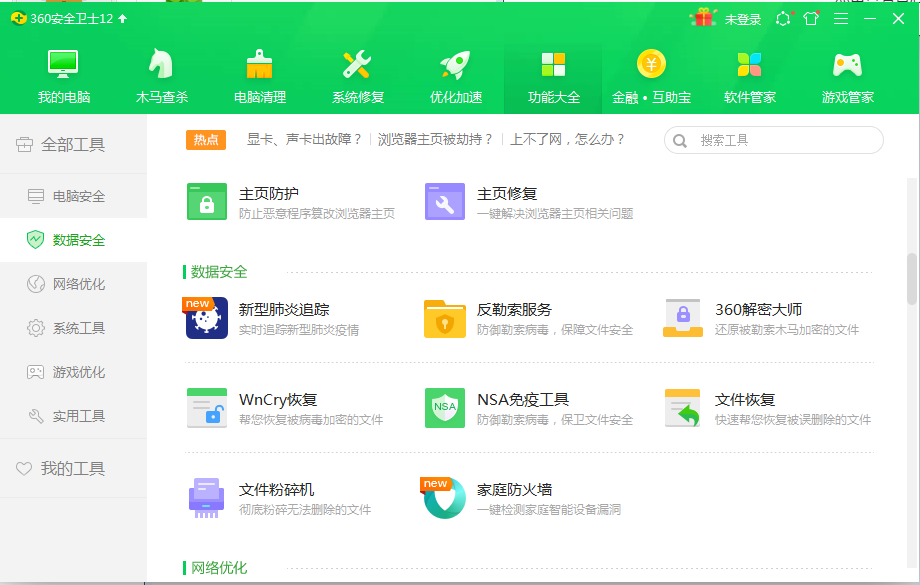Launch 360解密大师 lock icon
The height and width of the screenshot is (585, 920).
pyautogui.click(x=682, y=318)
